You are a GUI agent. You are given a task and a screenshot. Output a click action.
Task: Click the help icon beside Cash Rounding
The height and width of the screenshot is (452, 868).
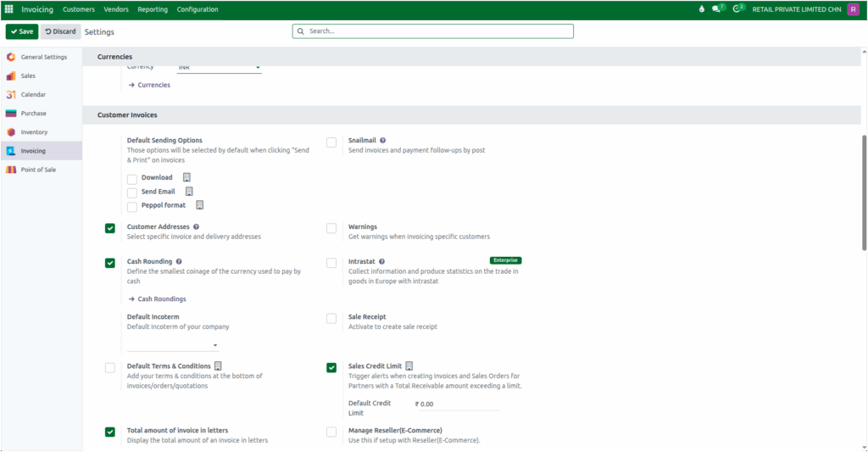[179, 261]
